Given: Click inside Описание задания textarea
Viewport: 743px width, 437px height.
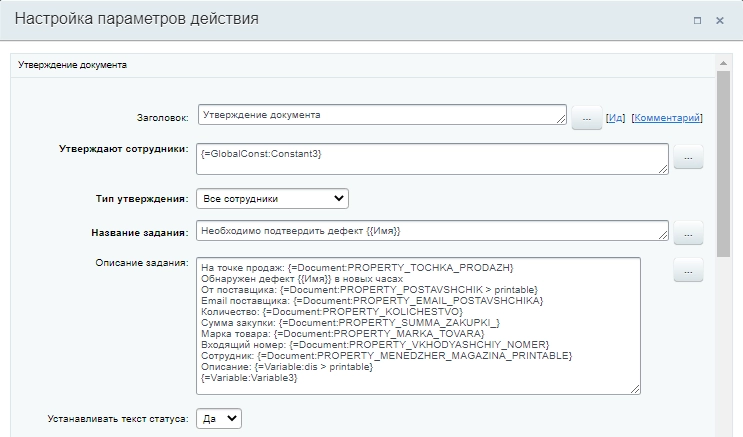Looking at the screenshot, I should coord(418,325).
